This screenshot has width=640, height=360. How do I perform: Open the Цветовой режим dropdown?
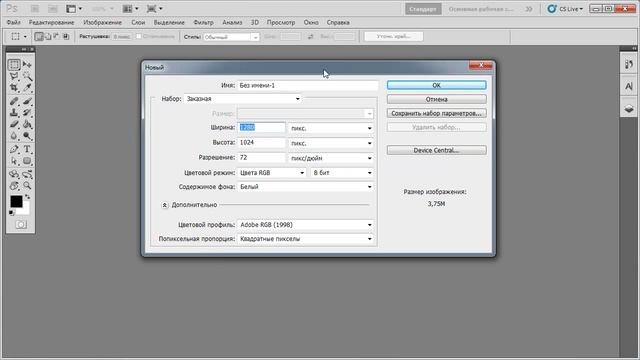click(271, 173)
